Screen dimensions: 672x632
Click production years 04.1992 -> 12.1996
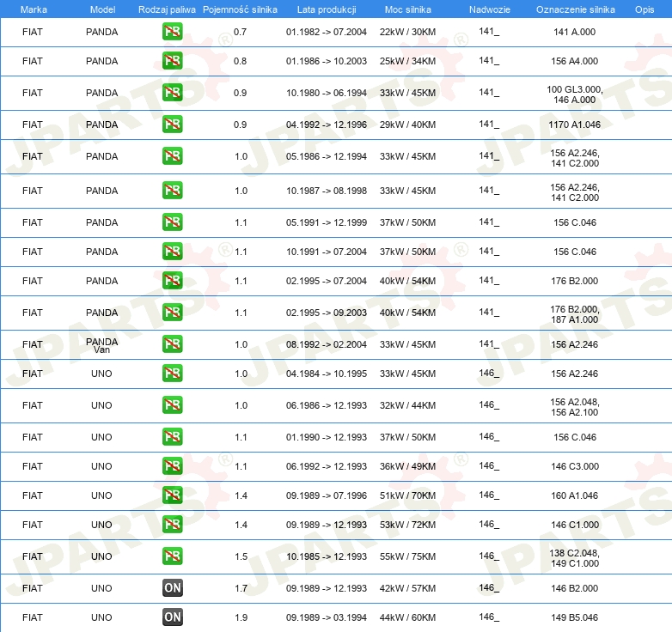click(327, 125)
